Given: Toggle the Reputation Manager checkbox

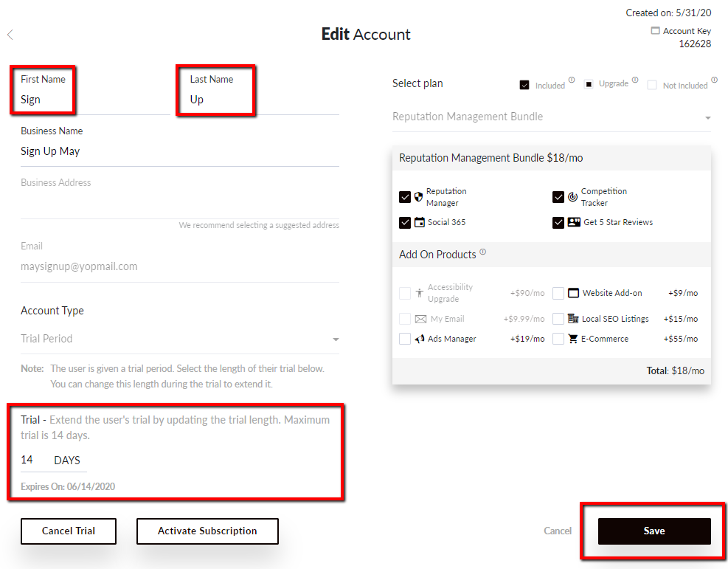Looking at the screenshot, I should (405, 197).
